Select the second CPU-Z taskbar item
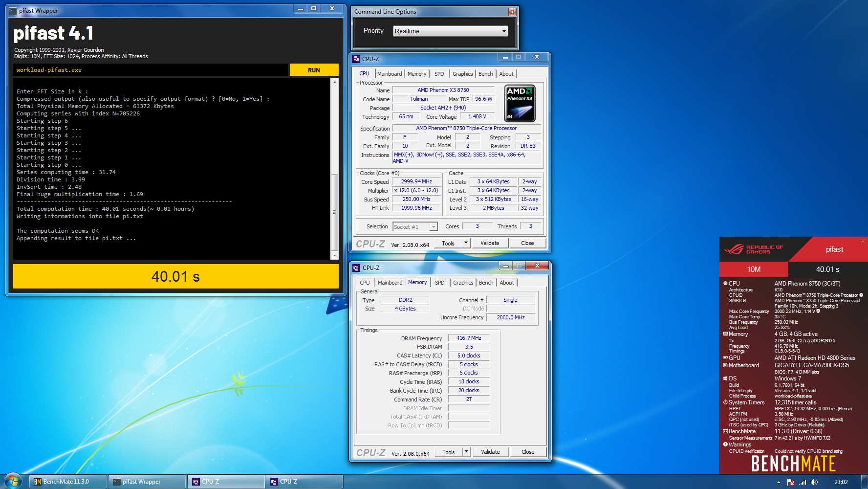 pos(304,482)
